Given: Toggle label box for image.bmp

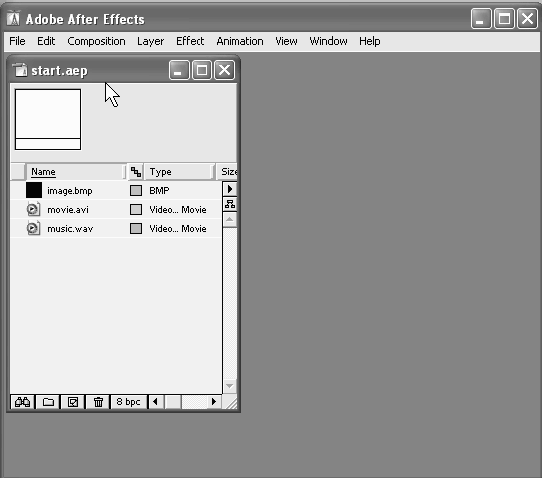Looking at the screenshot, I should pos(136,190).
